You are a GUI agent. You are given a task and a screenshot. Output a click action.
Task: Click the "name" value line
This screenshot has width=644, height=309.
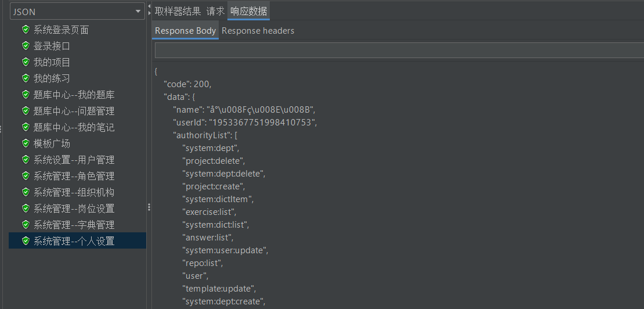244,110
